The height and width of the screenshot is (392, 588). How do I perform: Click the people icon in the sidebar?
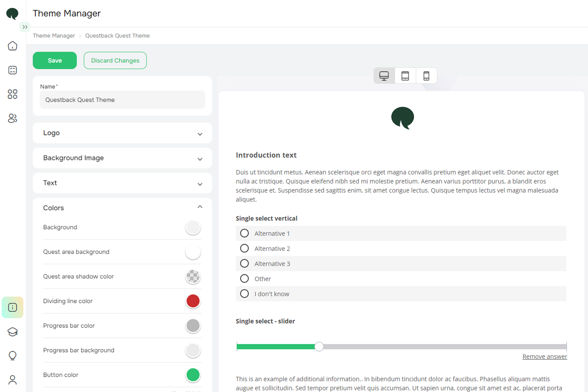pos(12,118)
